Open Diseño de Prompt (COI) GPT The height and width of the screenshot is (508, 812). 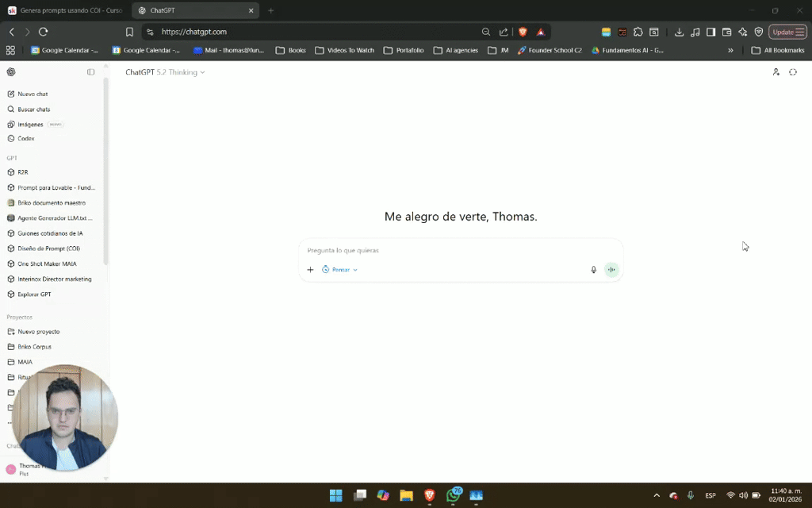44,248
